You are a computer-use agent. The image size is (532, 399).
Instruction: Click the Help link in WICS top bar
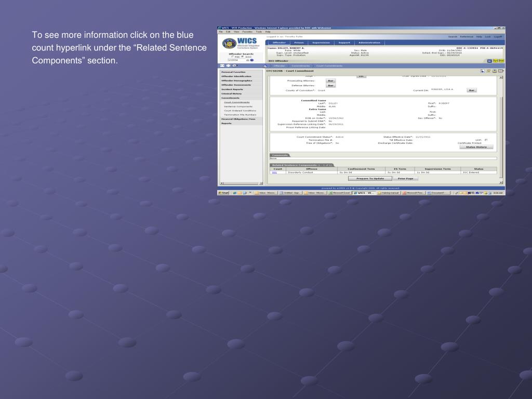[x=478, y=37]
